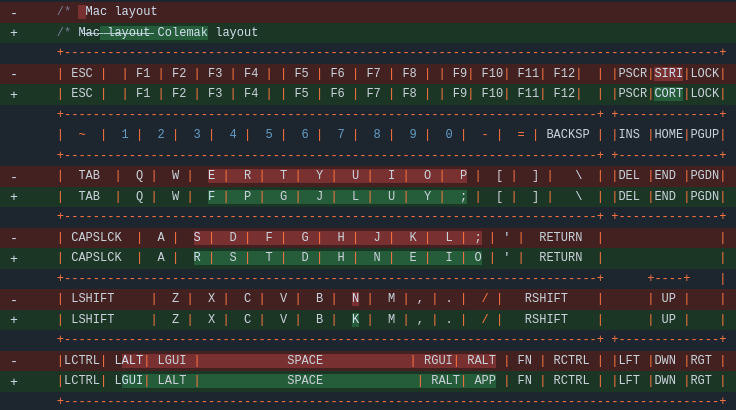
Task: Click the "L" key in the removed CAPSLCK row
Action: (449, 237)
